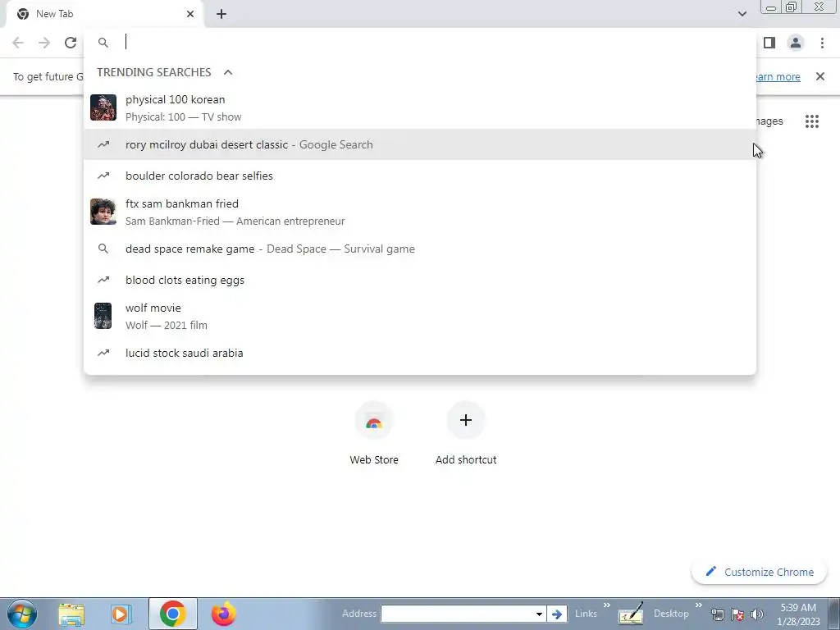Click the browser forward arrow
840x630 pixels.
click(x=44, y=43)
